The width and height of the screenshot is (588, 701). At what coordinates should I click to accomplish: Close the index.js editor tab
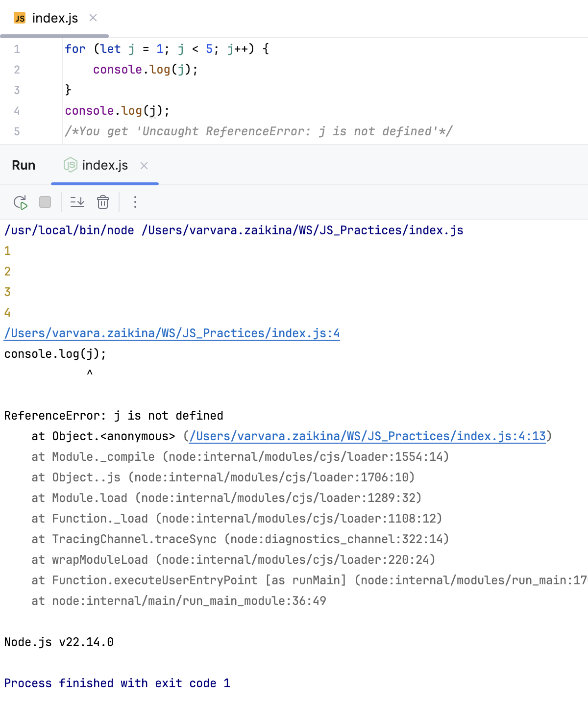(92, 18)
